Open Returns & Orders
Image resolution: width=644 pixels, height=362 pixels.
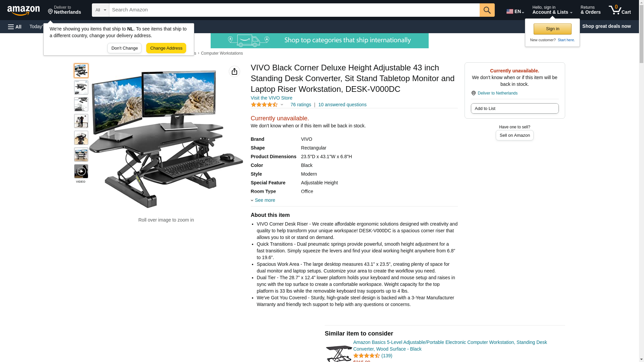coord(590,10)
